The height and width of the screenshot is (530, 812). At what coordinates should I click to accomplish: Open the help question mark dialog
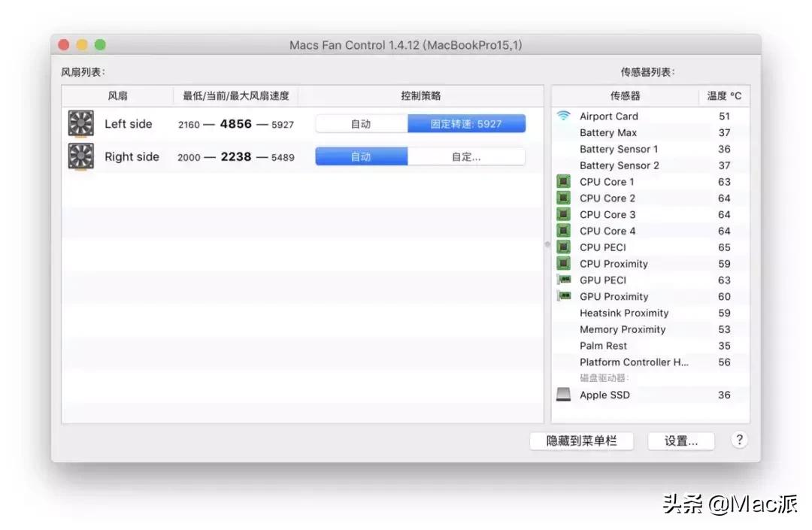739,441
